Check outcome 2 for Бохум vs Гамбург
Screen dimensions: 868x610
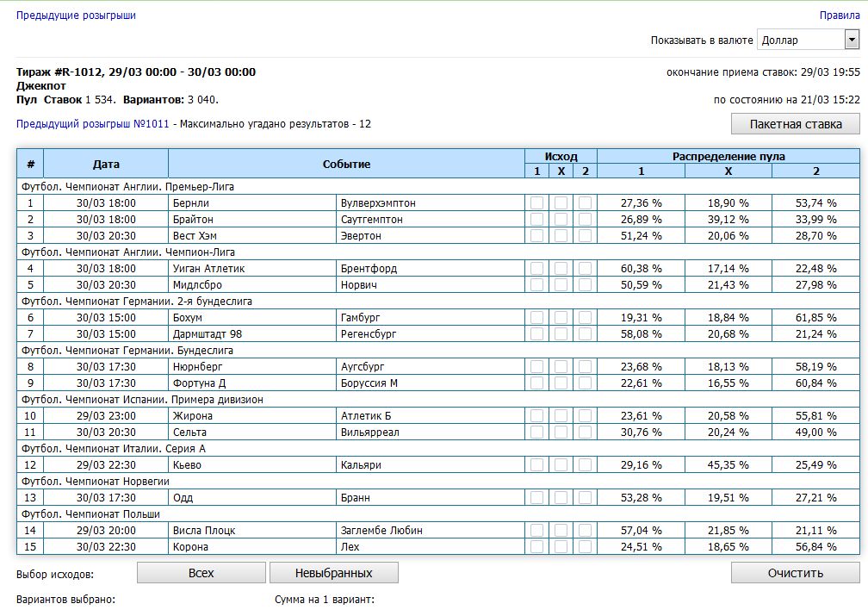pos(586,318)
